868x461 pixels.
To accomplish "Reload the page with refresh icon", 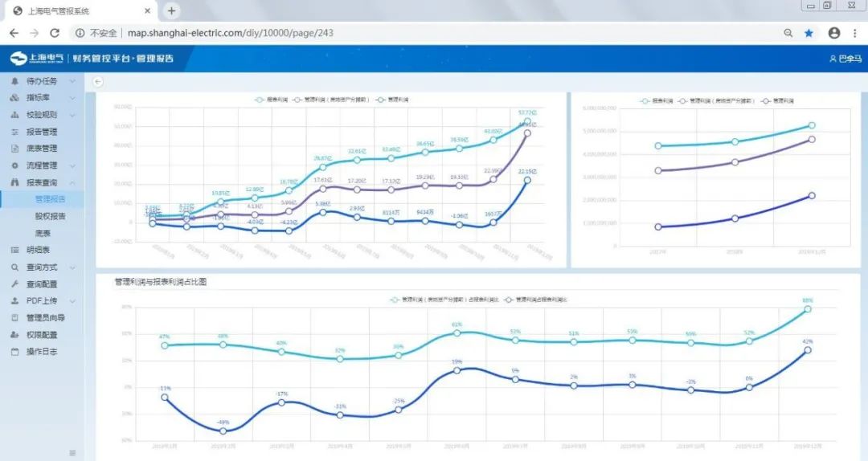I will 55,33.
